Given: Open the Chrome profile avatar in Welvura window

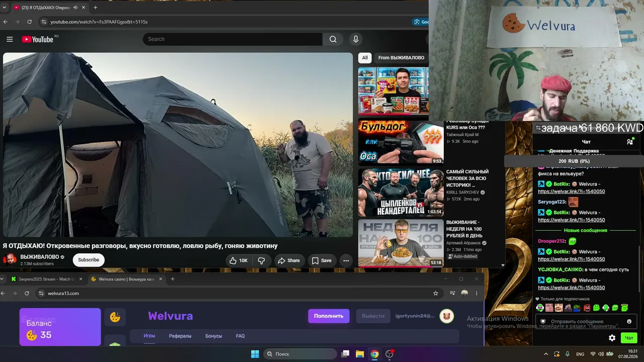Looking at the screenshot, I should click(x=464, y=293).
